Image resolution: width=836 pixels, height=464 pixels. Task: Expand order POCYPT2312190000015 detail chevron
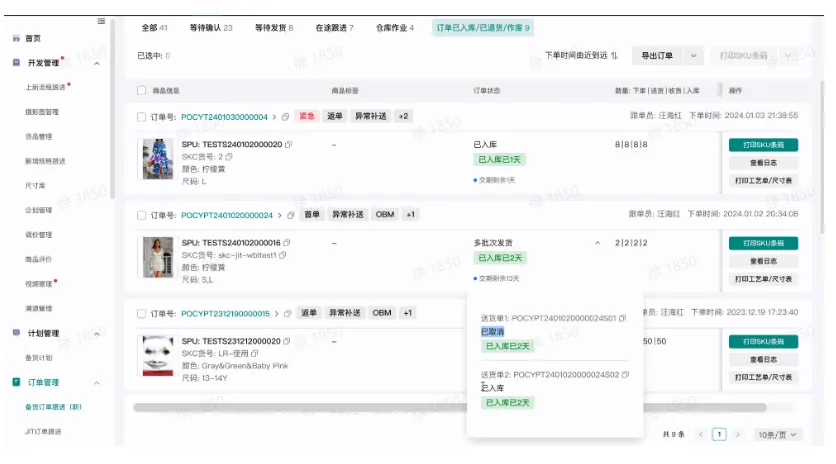(277, 314)
